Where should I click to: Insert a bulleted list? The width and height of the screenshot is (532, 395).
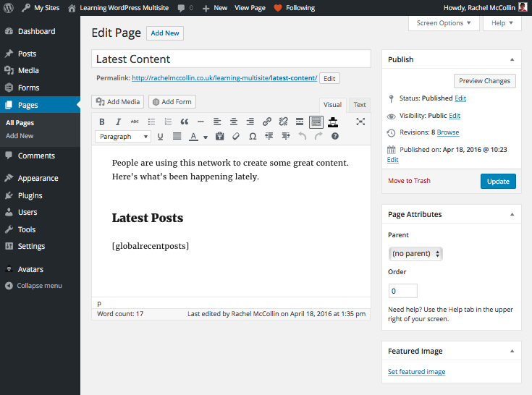coord(151,122)
